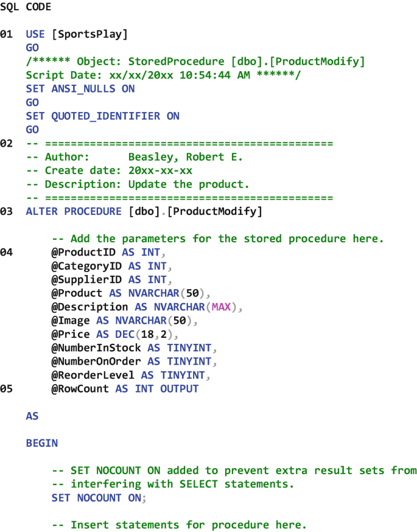Click the ALTER PROCEDURE keywords

click(x=74, y=211)
